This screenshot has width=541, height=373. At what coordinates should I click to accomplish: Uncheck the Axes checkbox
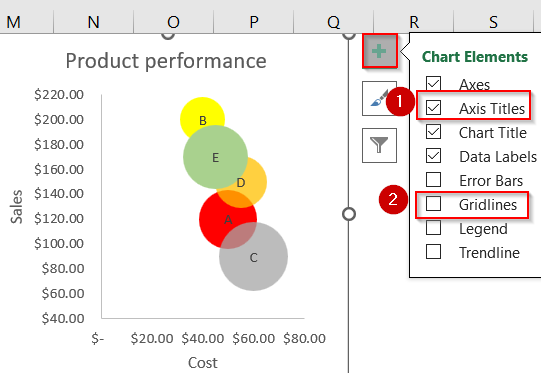click(x=433, y=84)
